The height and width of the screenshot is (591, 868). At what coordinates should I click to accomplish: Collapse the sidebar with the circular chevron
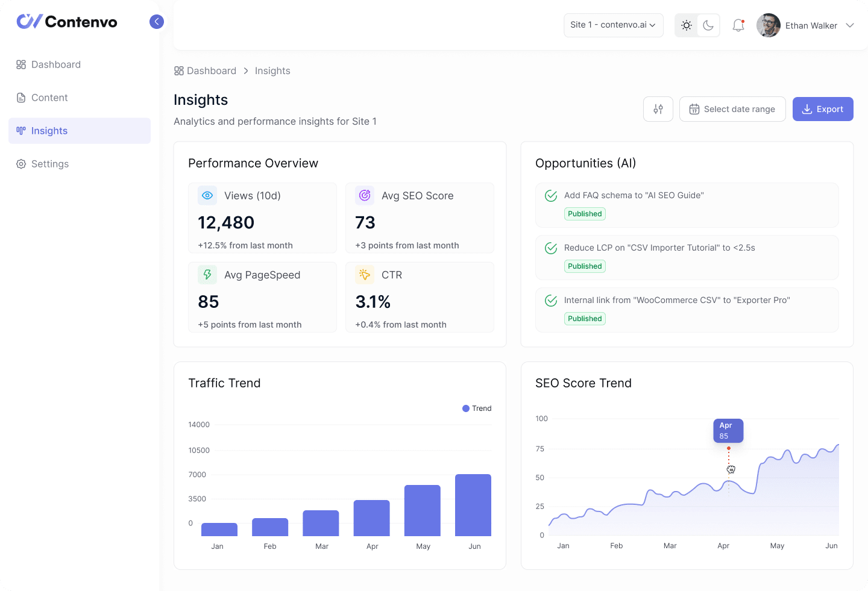click(157, 22)
